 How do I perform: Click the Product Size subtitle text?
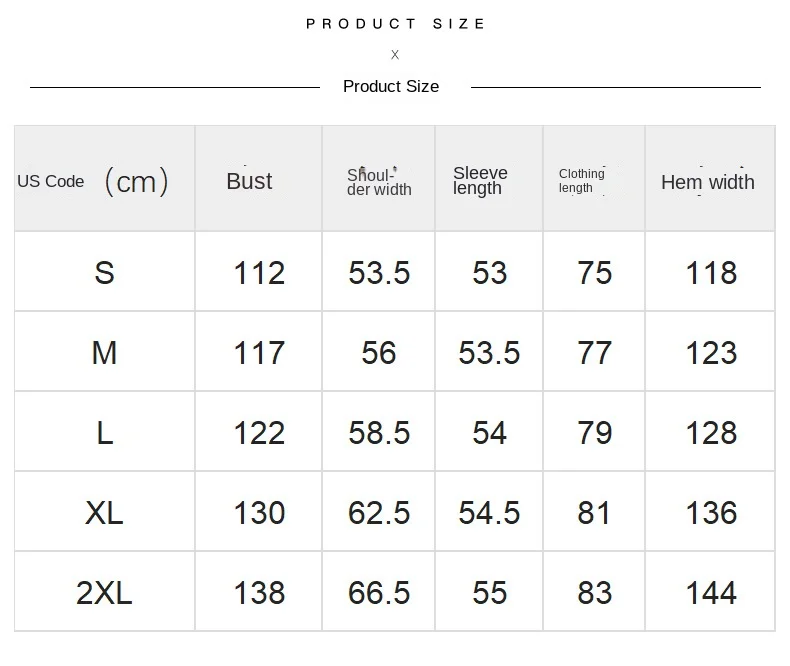pos(391,86)
